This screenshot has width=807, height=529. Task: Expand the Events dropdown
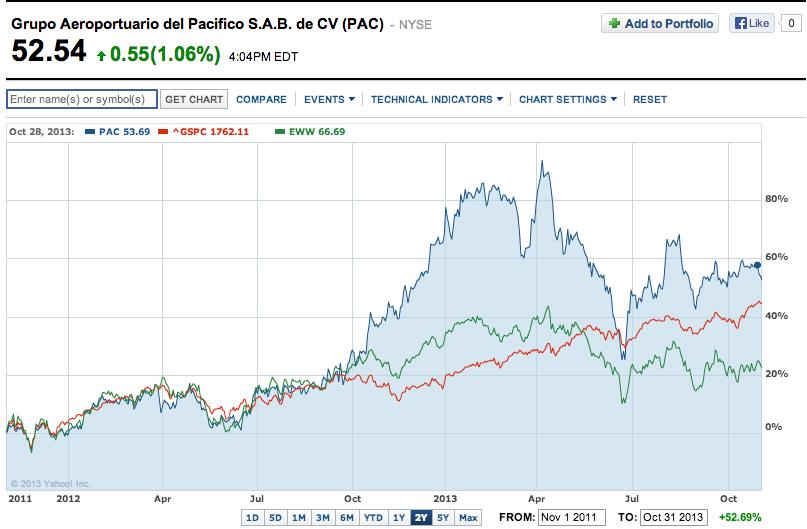(x=329, y=99)
